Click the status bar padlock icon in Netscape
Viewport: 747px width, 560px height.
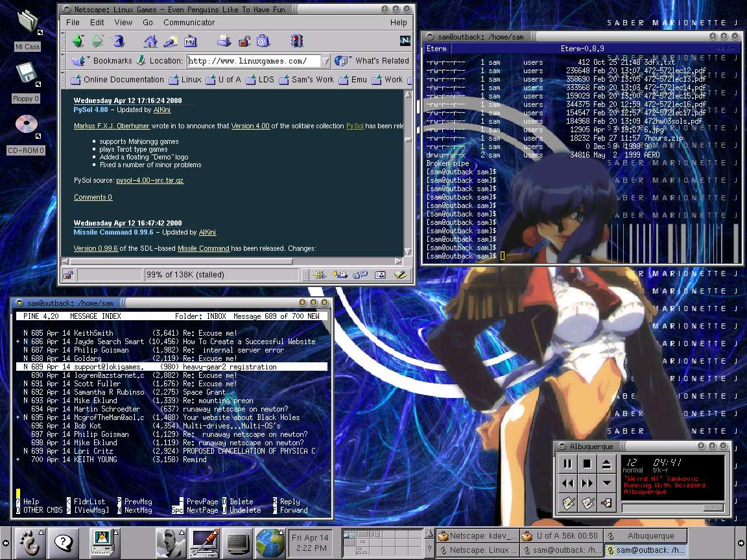69,275
